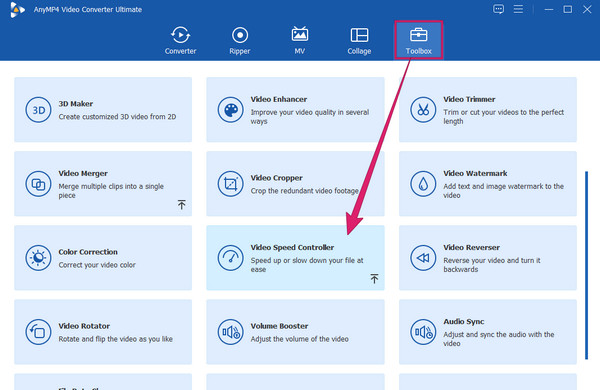This screenshot has height=390, width=600.
Task: Switch to the Ripper tab
Action: pos(240,41)
